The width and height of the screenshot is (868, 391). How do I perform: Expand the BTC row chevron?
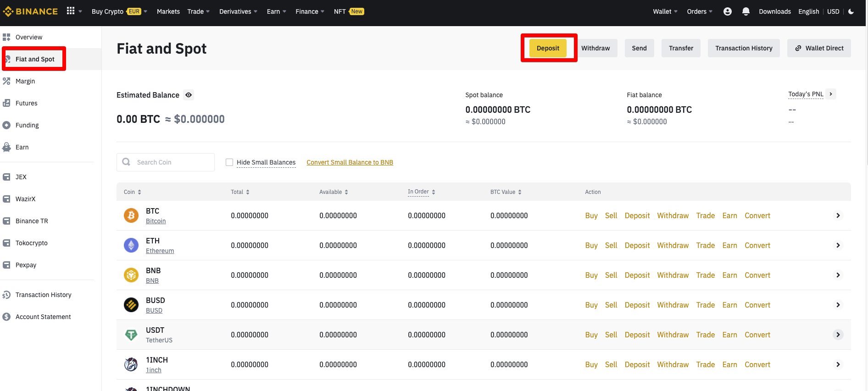coord(838,215)
